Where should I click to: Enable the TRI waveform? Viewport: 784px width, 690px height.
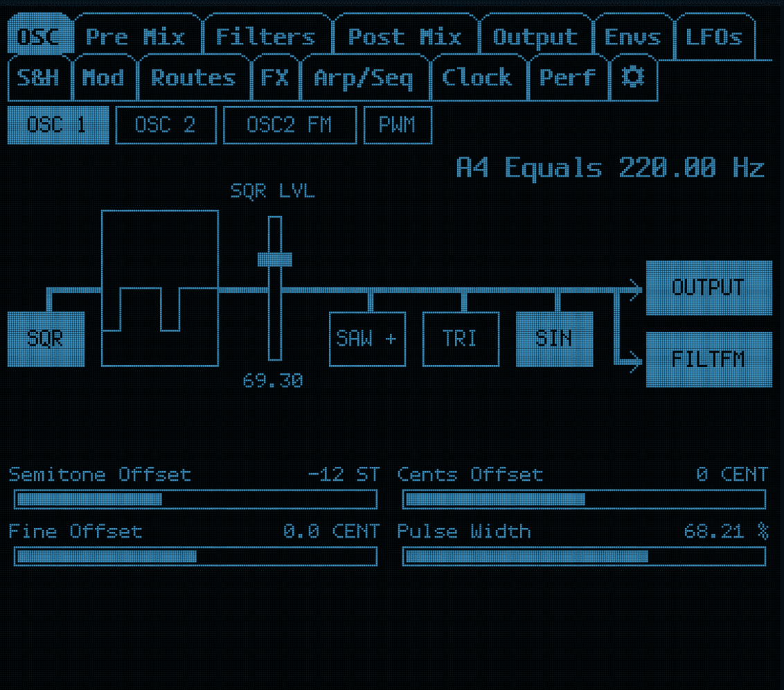461,339
